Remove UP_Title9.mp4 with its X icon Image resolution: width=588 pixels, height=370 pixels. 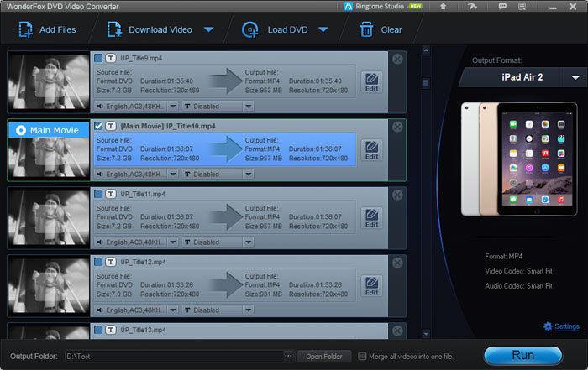coord(397,59)
